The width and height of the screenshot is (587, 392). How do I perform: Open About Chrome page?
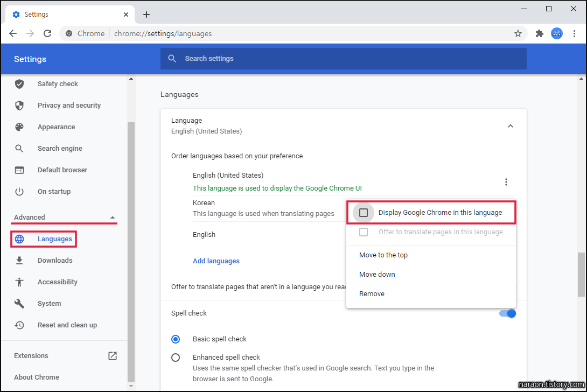coord(37,377)
